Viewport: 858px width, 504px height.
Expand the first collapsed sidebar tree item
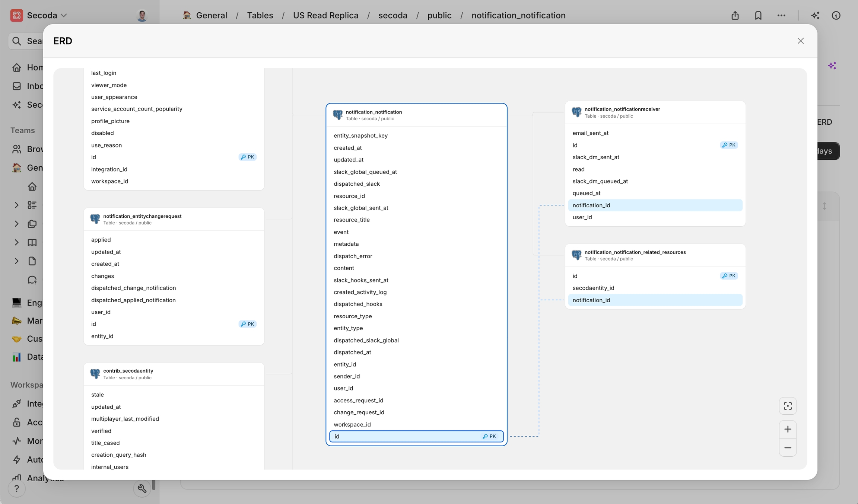click(16, 205)
